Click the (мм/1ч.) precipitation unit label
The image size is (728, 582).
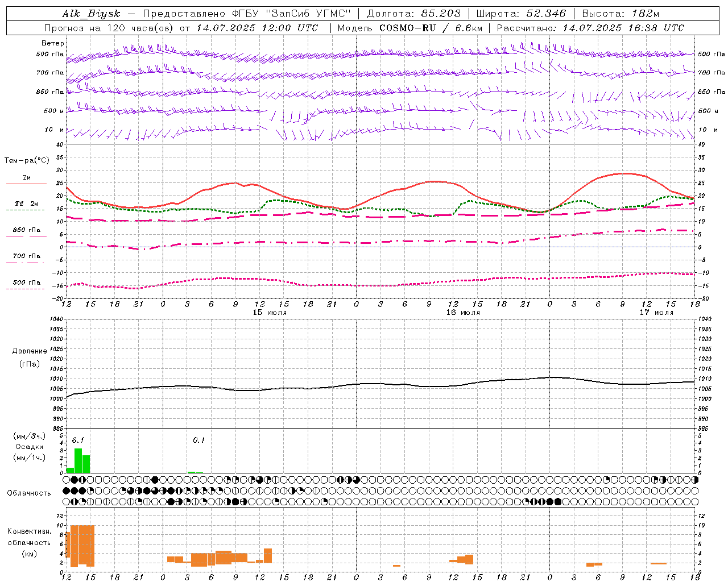(x=30, y=458)
